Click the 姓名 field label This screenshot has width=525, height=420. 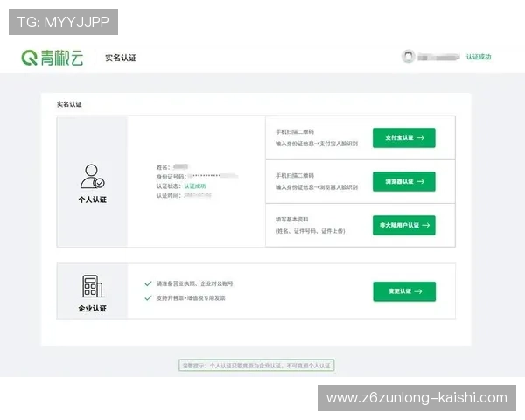coord(164,167)
